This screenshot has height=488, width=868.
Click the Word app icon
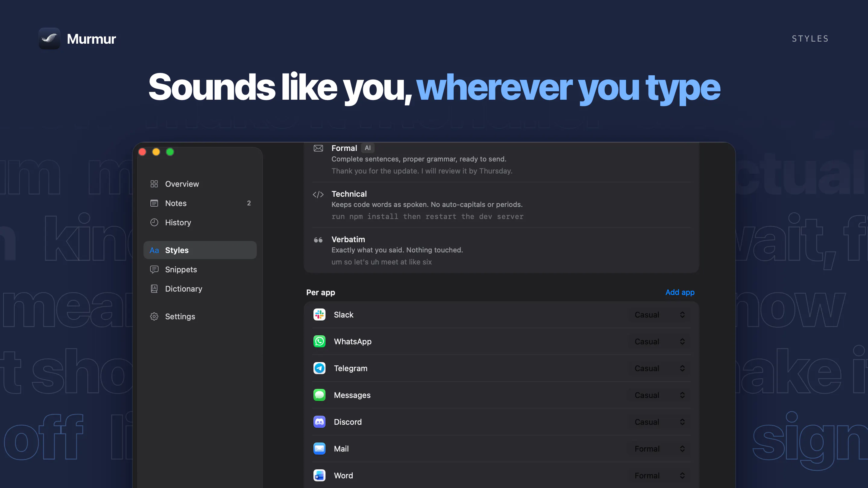click(319, 475)
